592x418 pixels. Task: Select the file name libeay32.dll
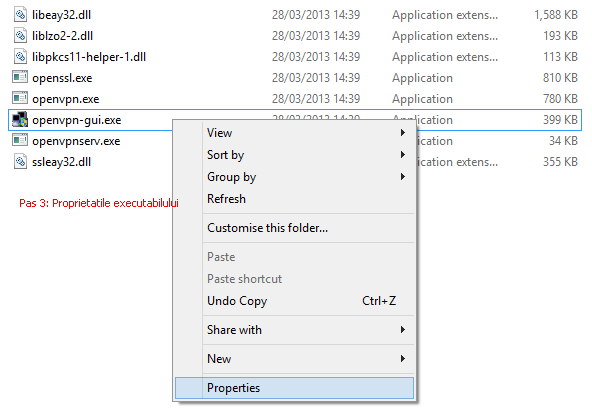click(62, 15)
